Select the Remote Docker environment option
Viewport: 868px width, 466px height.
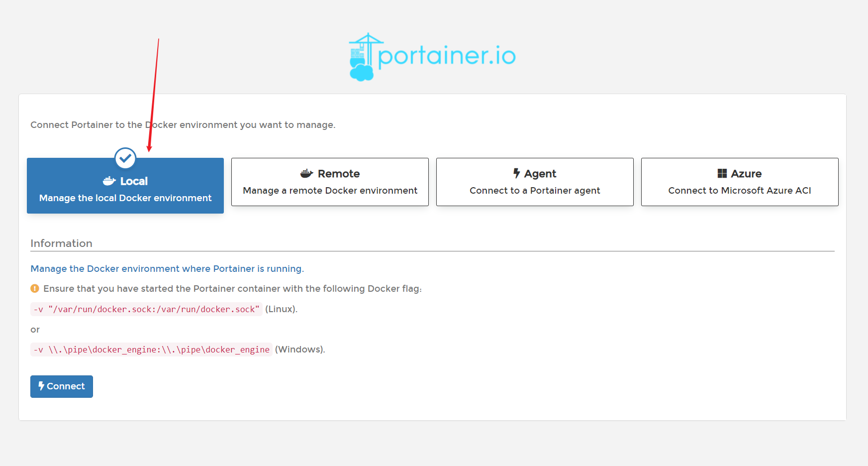click(330, 182)
